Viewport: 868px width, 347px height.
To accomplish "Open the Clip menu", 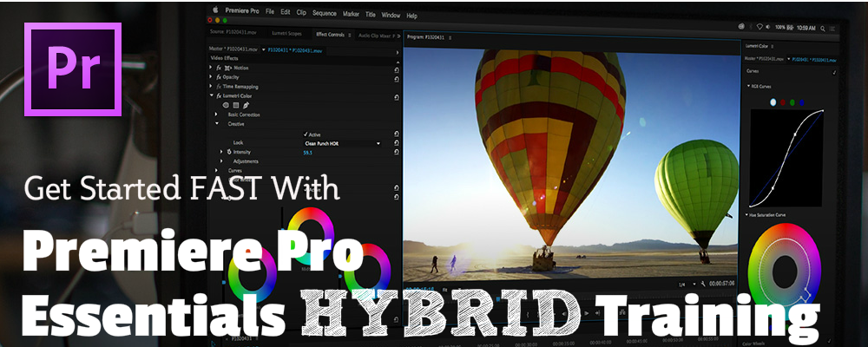I will (301, 13).
